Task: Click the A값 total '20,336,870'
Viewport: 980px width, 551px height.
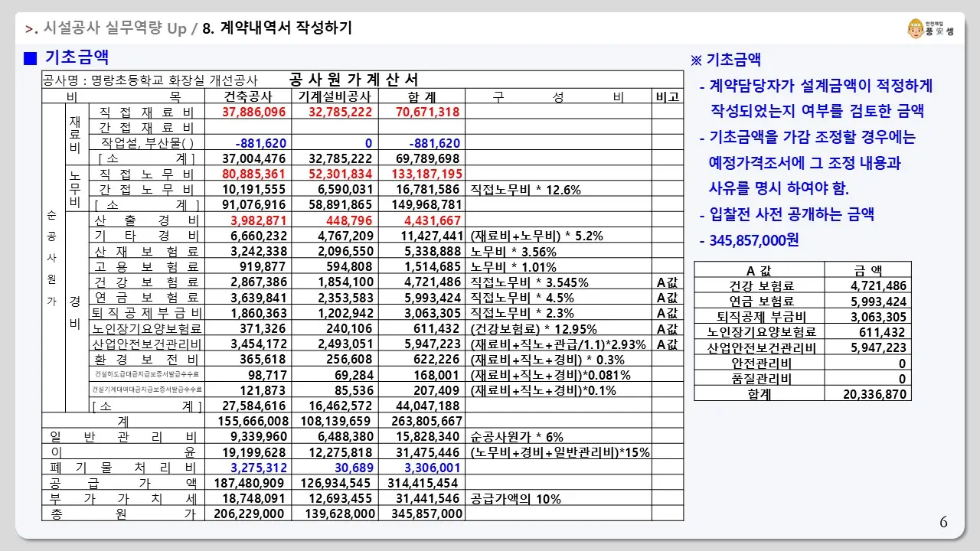Action: click(875, 394)
